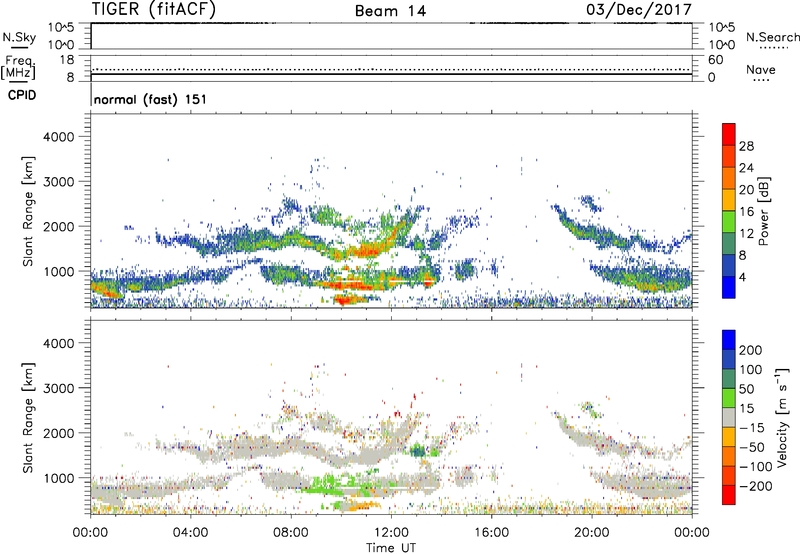Click the '20:00' time axis label
Image resolution: width=800 pixels, height=554 pixels.
[x=591, y=533]
